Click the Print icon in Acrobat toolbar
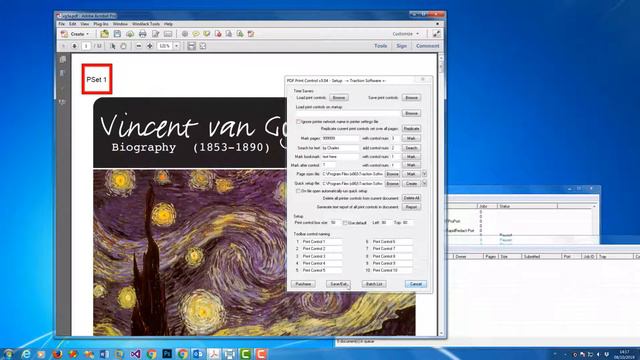640x360 pixels. [142, 34]
